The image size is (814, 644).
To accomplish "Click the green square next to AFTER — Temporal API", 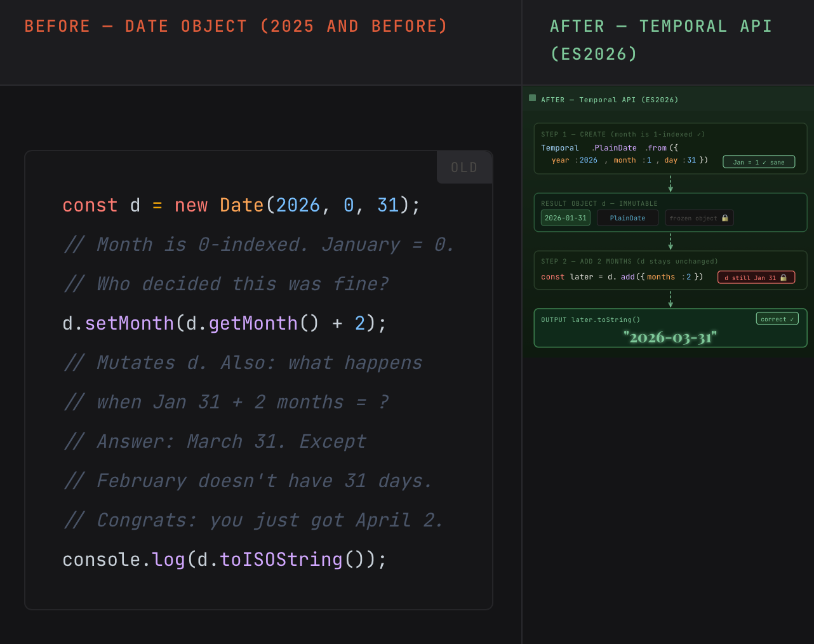I will click(x=532, y=98).
